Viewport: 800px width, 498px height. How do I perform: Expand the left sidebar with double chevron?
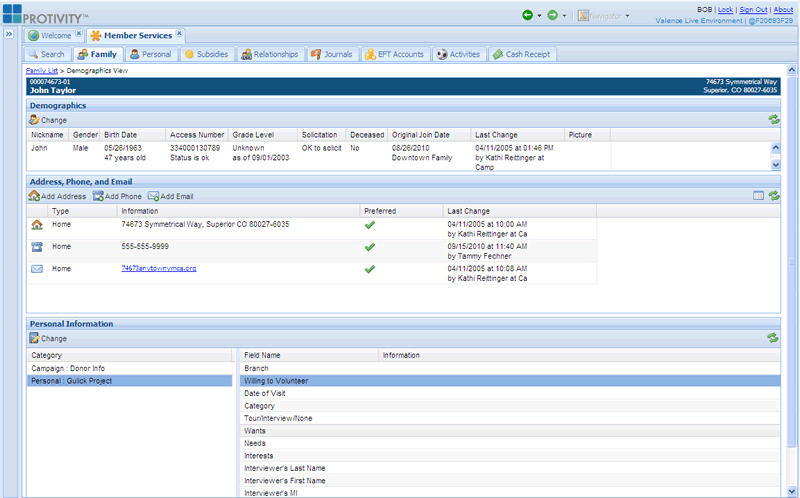9,34
